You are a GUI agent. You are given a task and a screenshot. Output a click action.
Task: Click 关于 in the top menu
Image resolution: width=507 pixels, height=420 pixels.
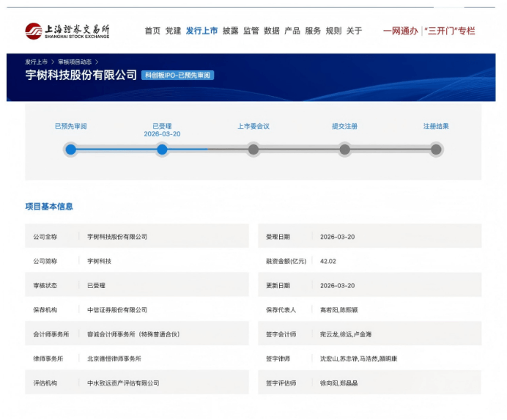[x=354, y=31]
